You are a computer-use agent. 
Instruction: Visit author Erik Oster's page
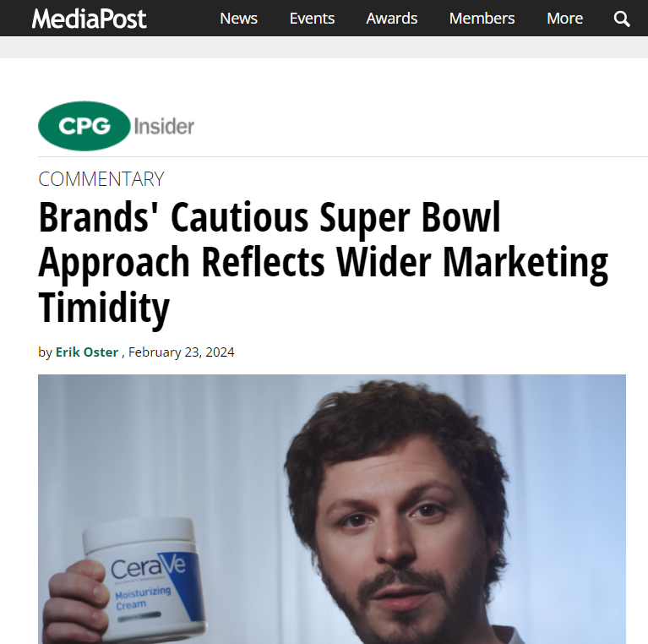point(87,352)
